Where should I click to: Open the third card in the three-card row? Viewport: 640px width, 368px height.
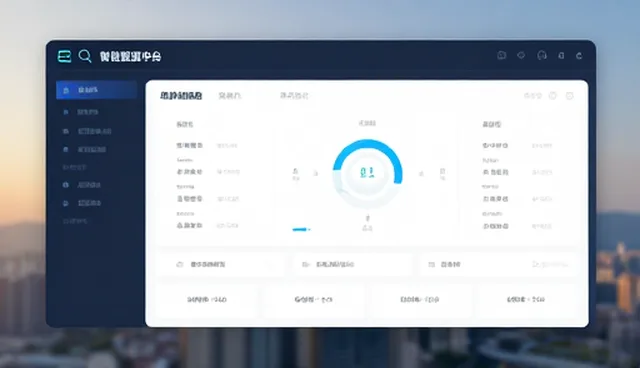[x=499, y=264]
